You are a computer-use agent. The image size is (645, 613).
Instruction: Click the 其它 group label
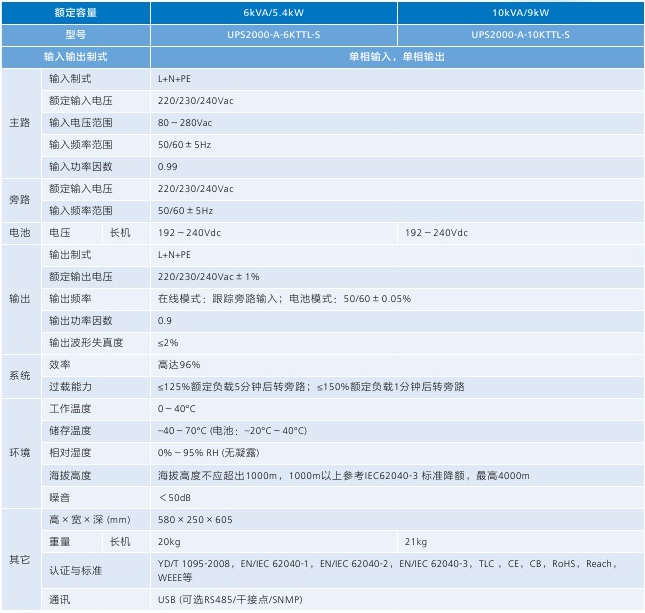(20, 560)
